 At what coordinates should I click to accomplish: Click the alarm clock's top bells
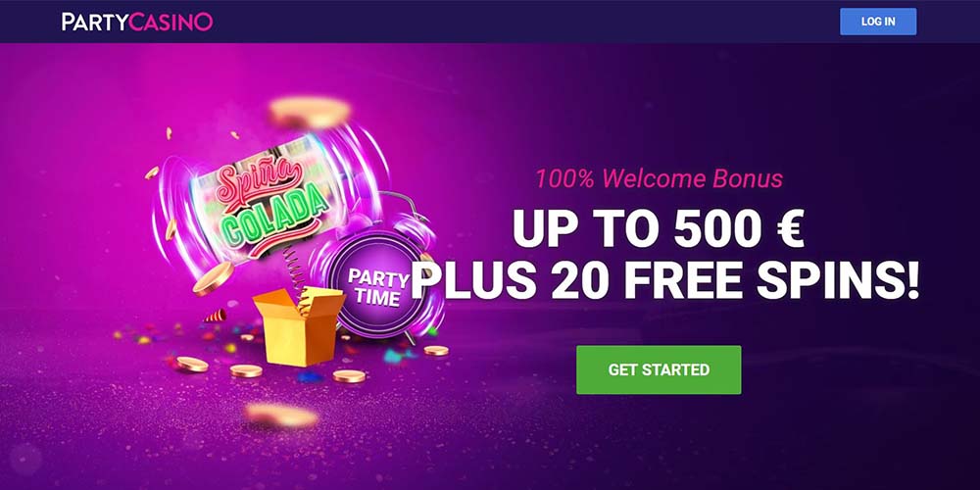pyautogui.click(x=389, y=215)
